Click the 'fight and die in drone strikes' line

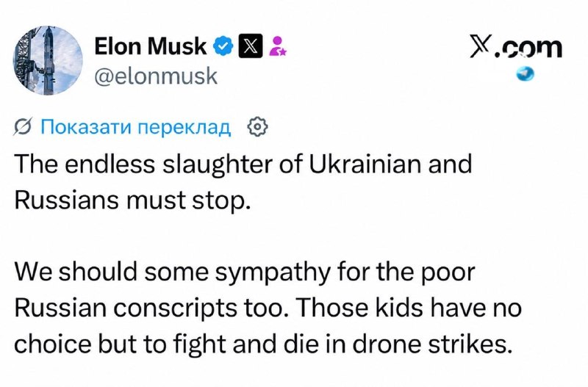[342, 344]
